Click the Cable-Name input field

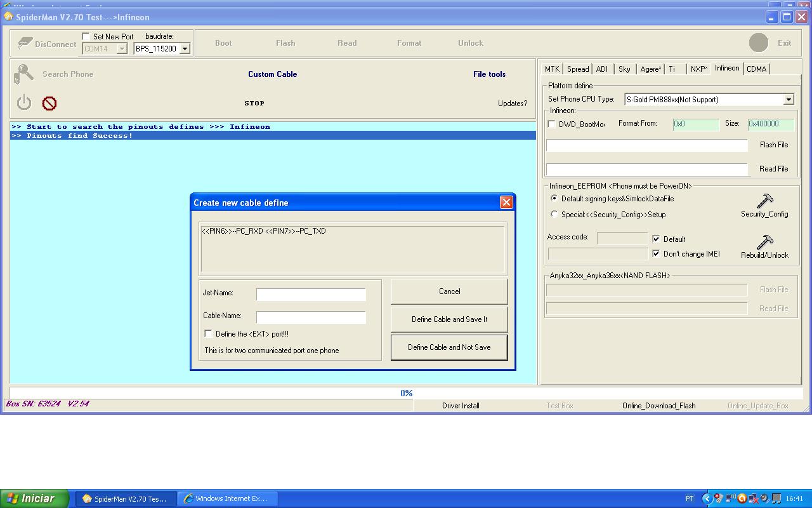[x=311, y=317]
